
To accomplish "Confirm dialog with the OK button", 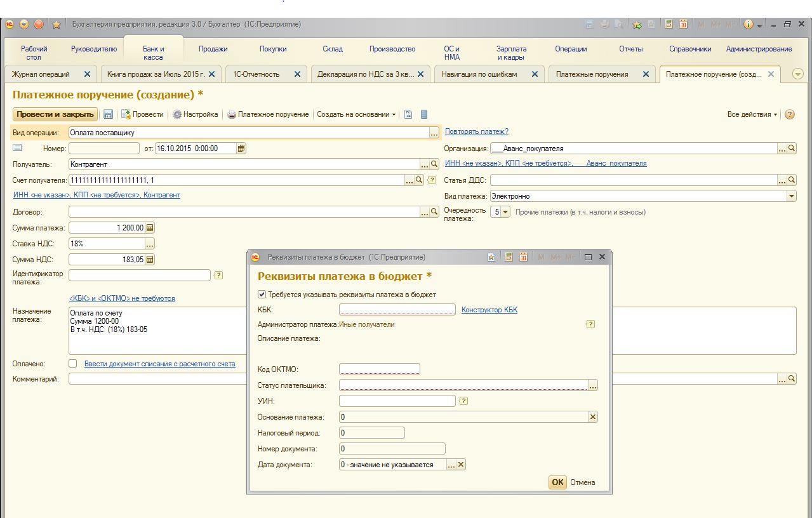I will point(557,482).
